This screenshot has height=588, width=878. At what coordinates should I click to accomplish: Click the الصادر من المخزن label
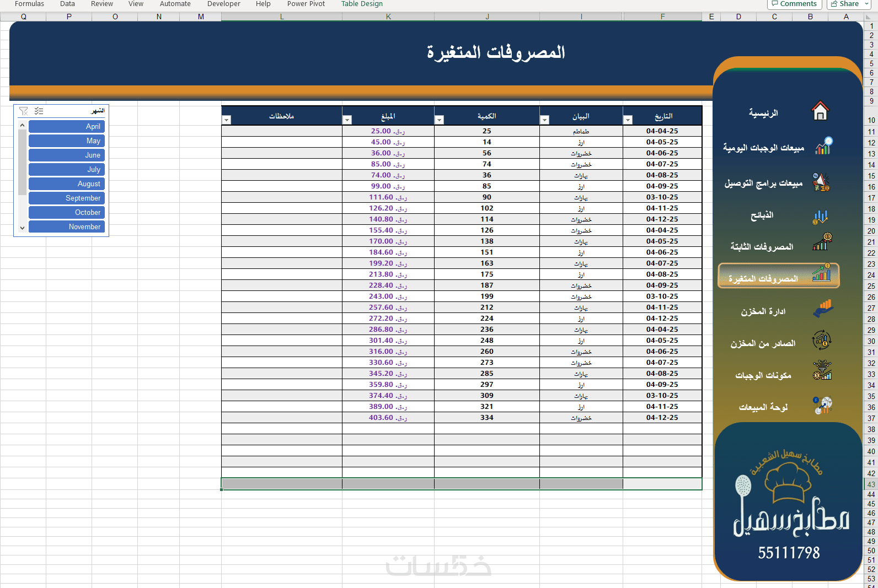click(763, 343)
